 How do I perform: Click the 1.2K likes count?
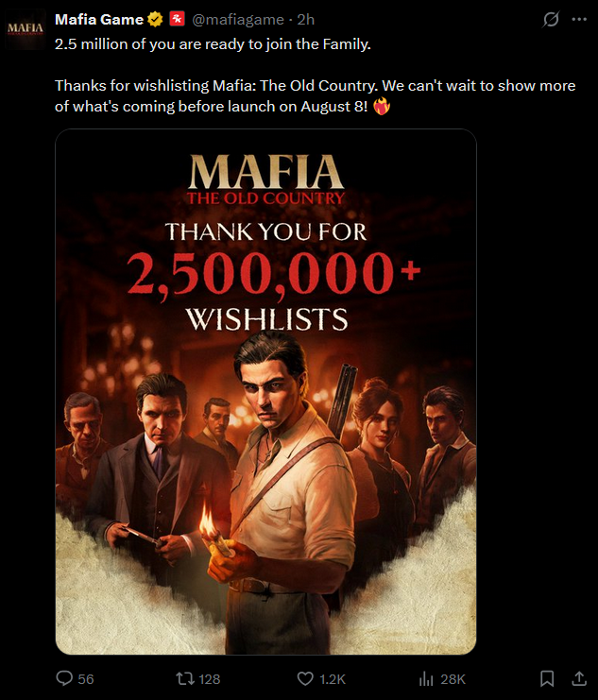pos(333,679)
